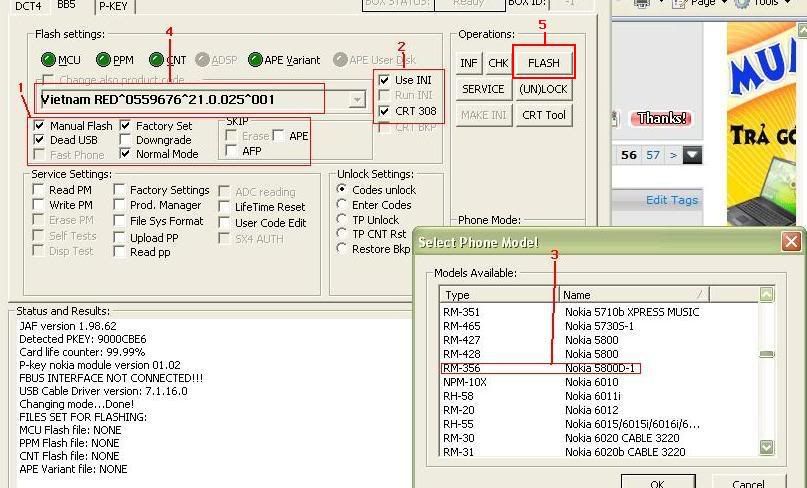Select NPM-10X Nokia 6010 row
This screenshot has height=488, width=807.
tap(599, 382)
